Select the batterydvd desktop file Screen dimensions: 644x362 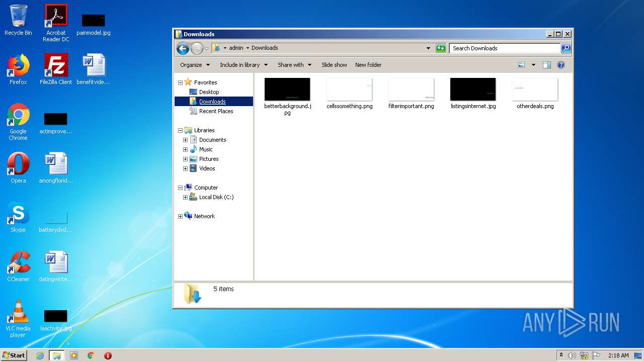point(56,222)
